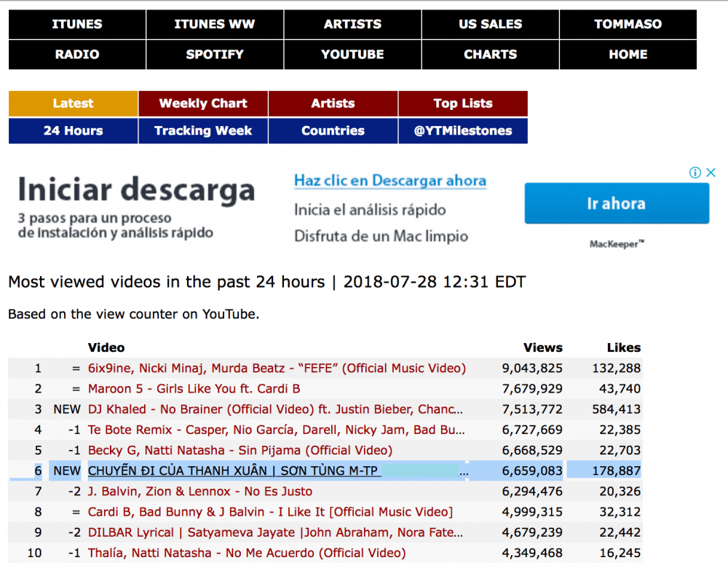The width and height of the screenshot is (728, 563).
Task: Open the @YTMilestones tab
Action: pos(463,131)
